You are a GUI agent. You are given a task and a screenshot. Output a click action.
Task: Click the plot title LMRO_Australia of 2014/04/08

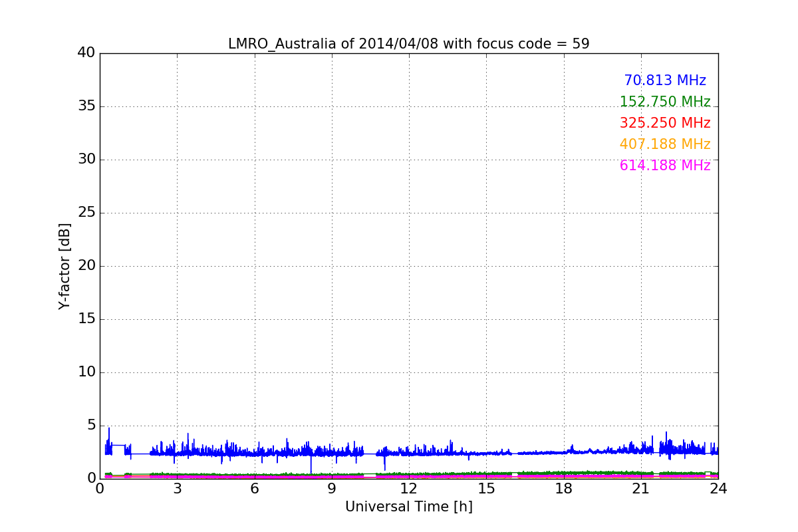click(x=408, y=44)
